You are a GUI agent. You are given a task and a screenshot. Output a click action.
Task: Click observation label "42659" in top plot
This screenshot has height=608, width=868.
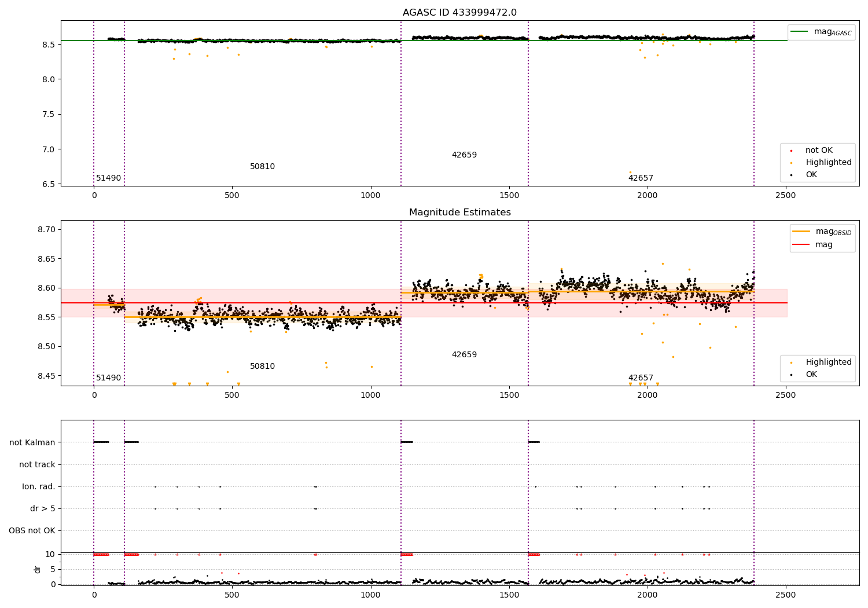(464, 155)
